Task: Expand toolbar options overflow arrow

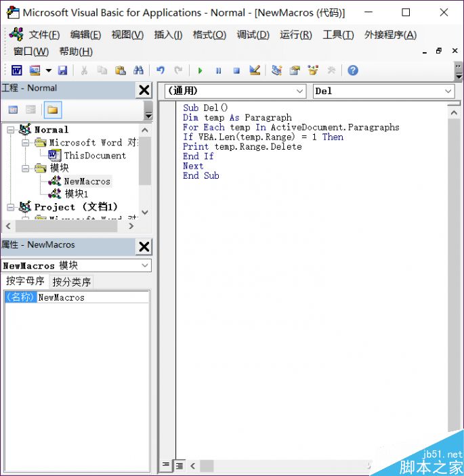Action: 459,71
